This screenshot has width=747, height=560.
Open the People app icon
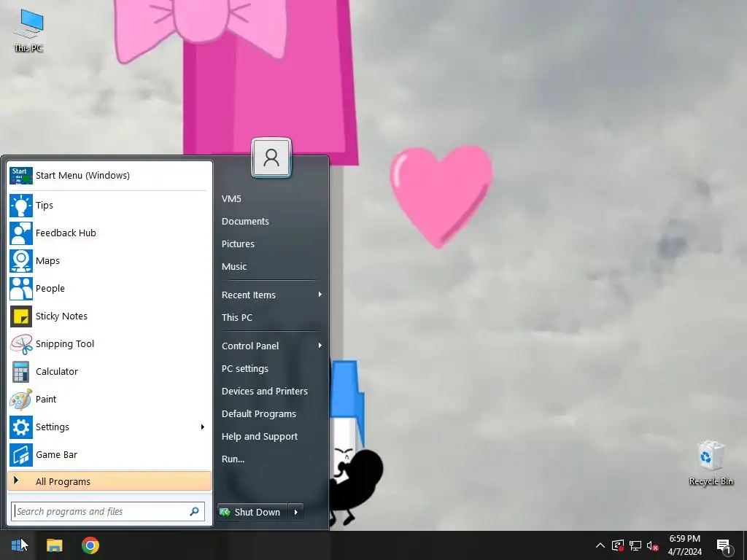[21, 288]
